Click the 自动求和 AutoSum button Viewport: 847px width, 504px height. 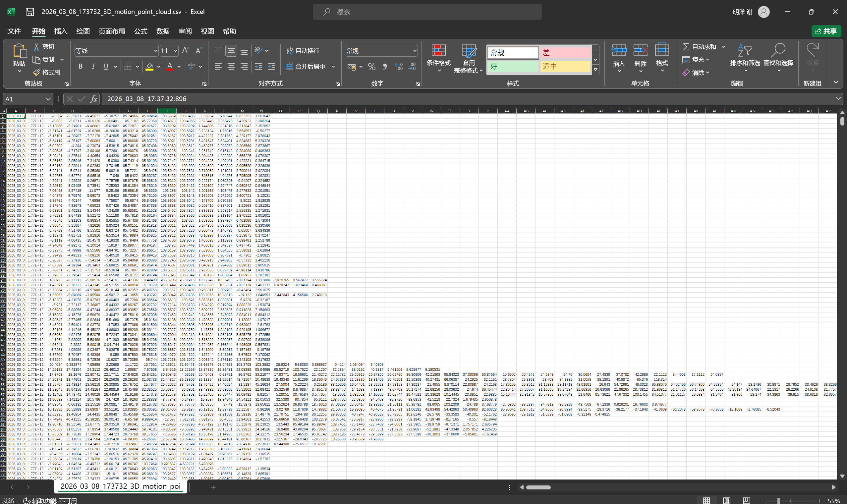(700, 47)
